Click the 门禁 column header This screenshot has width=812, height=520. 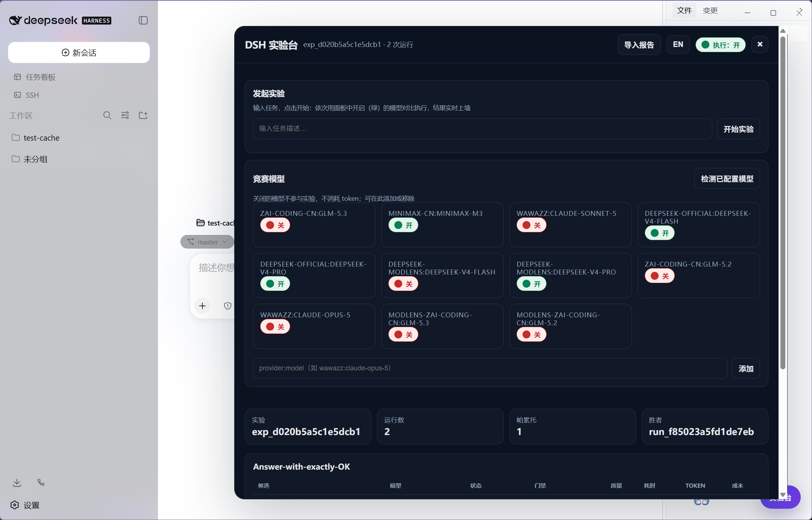[x=540, y=485]
